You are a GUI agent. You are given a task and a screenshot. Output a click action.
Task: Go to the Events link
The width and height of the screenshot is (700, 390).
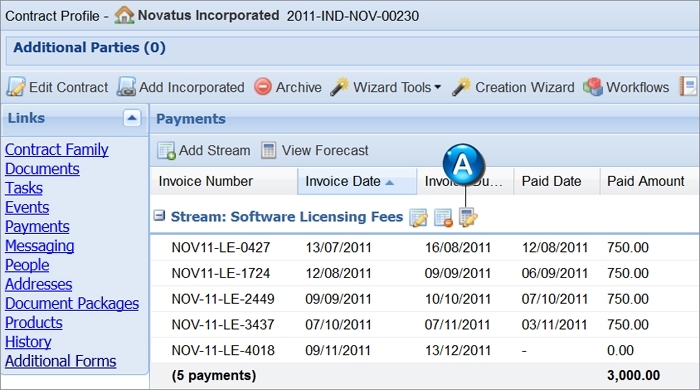click(x=27, y=207)
